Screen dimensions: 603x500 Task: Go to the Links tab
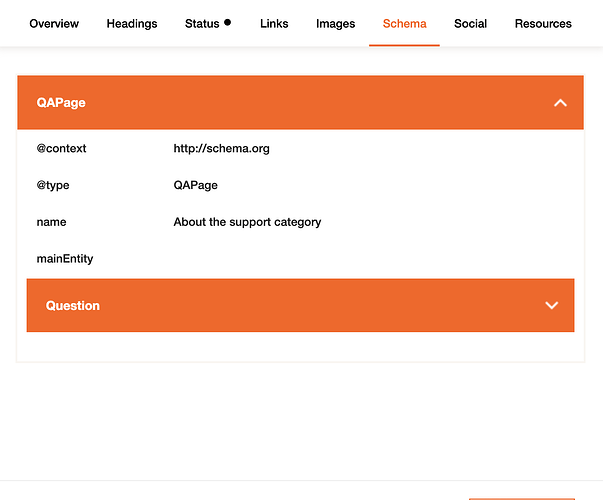[274, 24]
